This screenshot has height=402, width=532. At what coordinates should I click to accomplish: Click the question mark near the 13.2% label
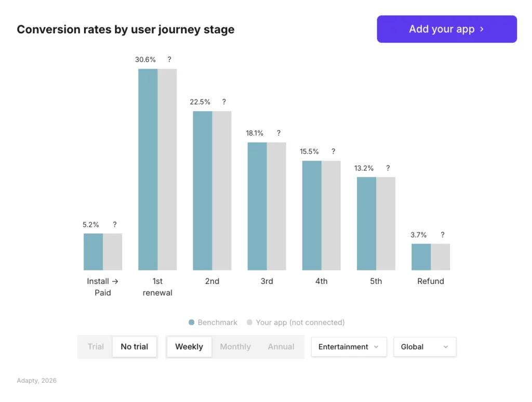point(388,168)
